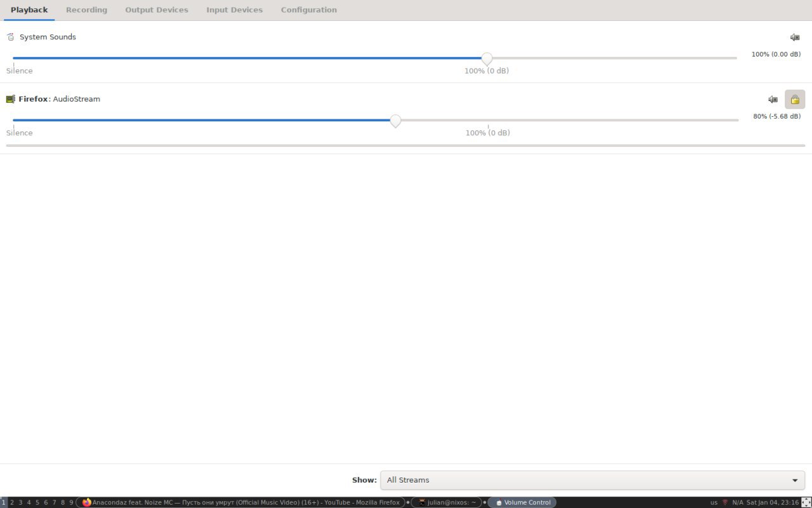812x508 pixels.
Task: Open the Configuration tab
Action: (x=309, y=10)
